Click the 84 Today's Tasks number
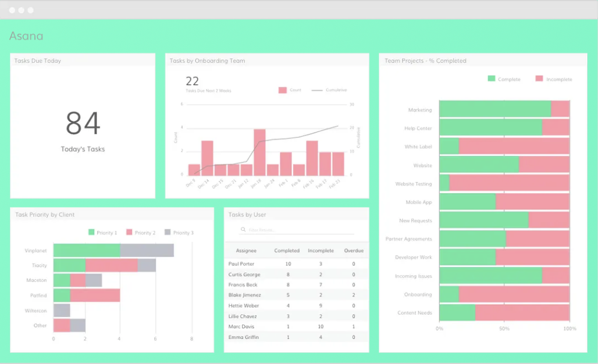Viewport: 598px width, 364px height. 83,123
